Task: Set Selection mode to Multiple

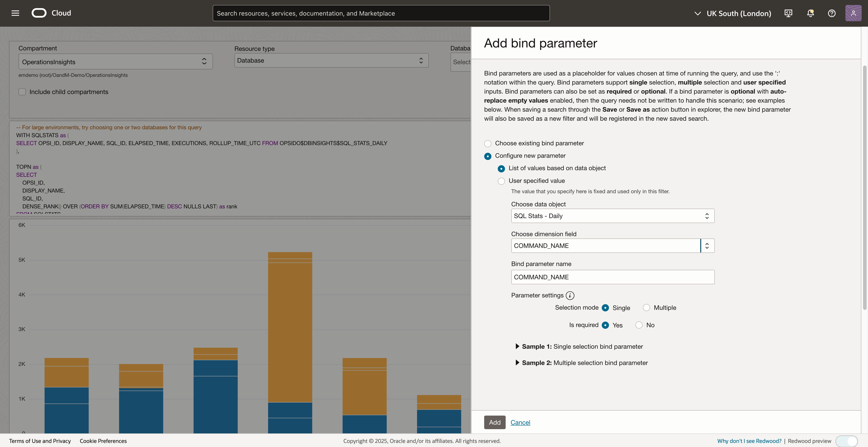Action: click(646, 308)
